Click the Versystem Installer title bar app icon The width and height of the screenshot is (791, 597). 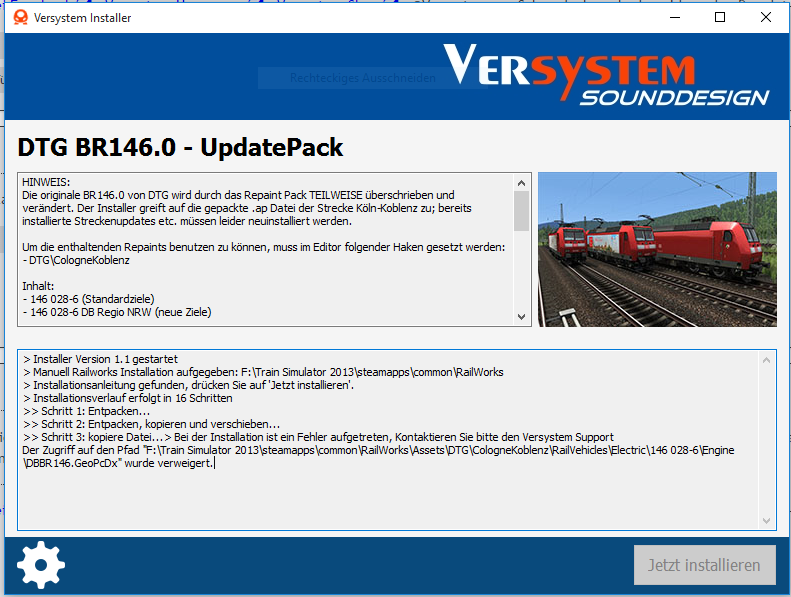21,18
